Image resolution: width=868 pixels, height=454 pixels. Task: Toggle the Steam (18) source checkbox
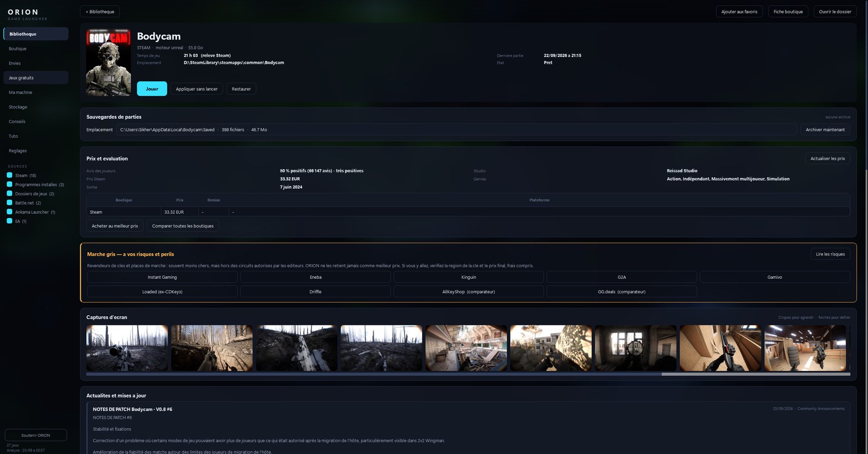click(9, 175)
